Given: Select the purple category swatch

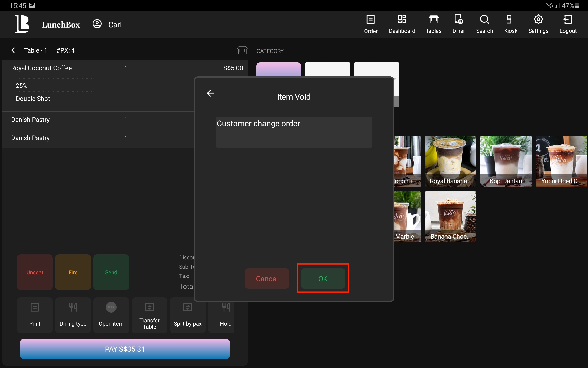Looking at the screenshot, I should coord(278,69).
